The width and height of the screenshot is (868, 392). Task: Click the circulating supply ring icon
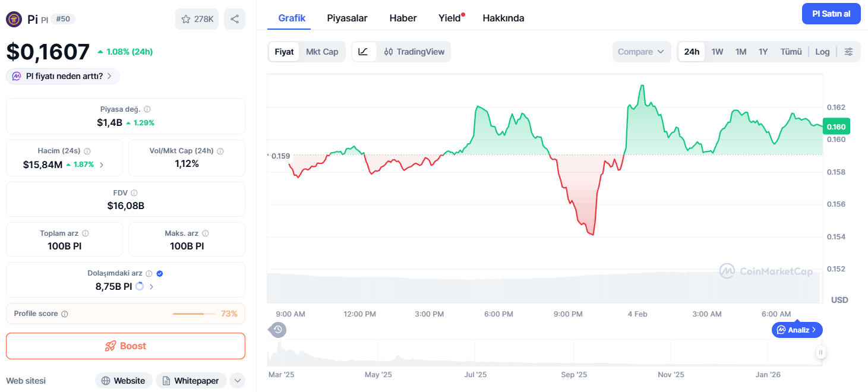pos(140,286)
